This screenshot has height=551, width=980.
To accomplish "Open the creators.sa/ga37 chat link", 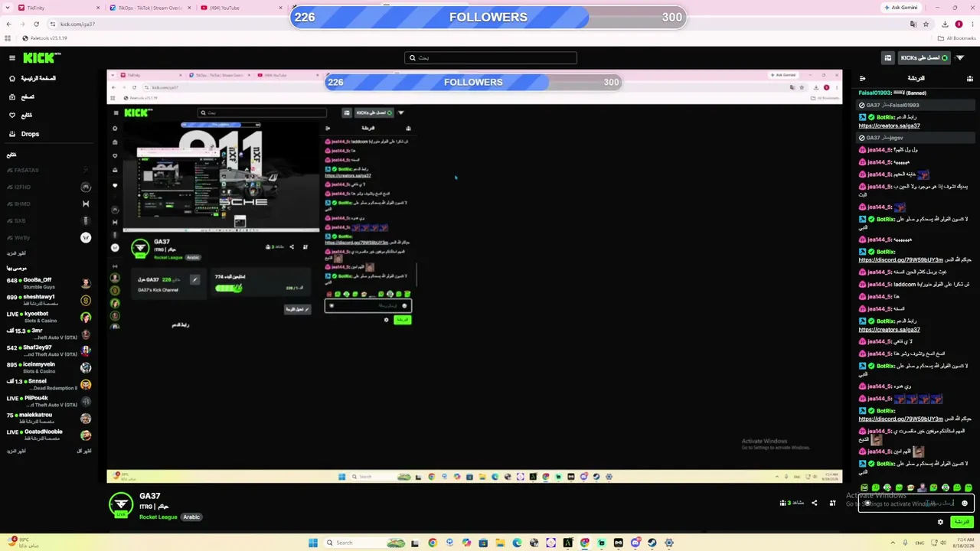I will [x=889, y=126].
